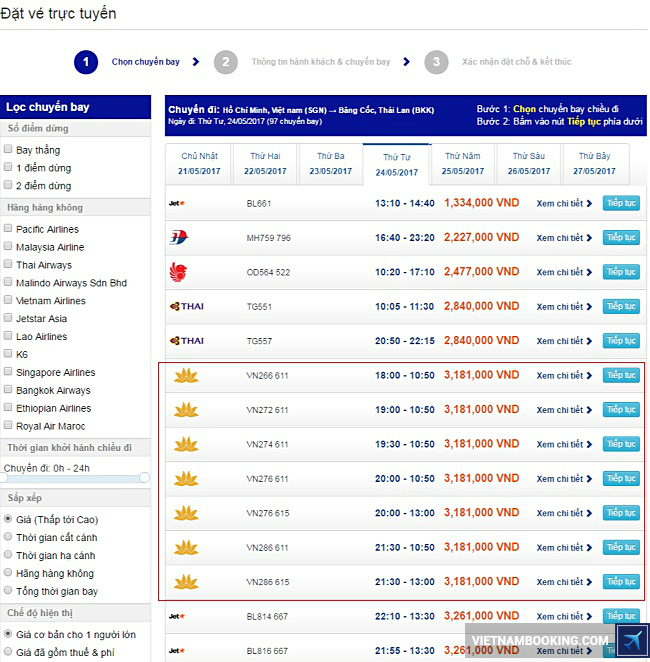Expand Xem chi tiết for VN274 611

tap(564, 444)
